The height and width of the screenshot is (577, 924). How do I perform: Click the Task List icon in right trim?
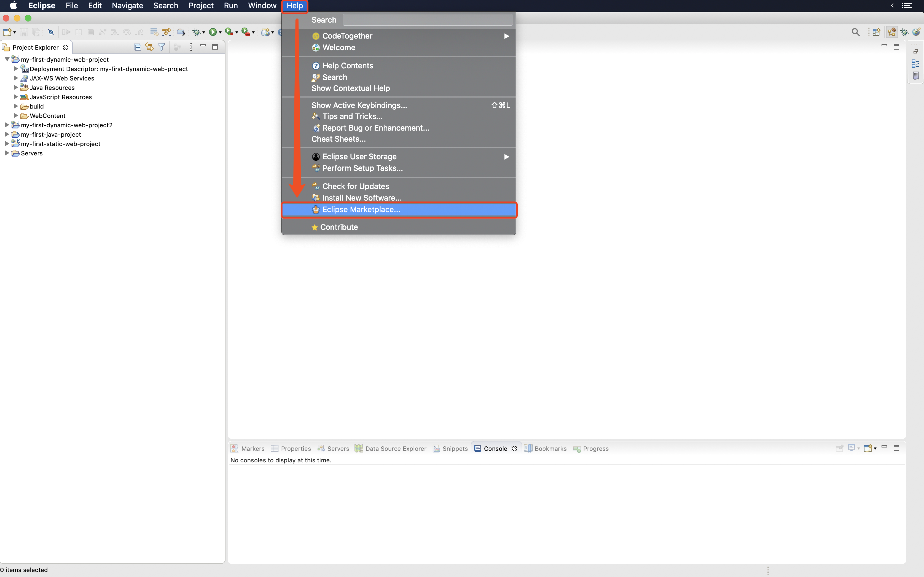tap(916, 76)
